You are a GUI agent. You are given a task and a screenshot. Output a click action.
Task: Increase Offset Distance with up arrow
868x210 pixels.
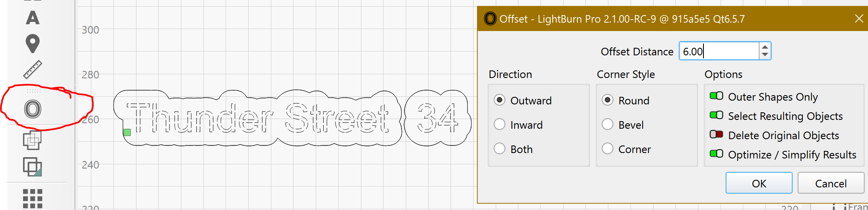click(x=765, y=47)
